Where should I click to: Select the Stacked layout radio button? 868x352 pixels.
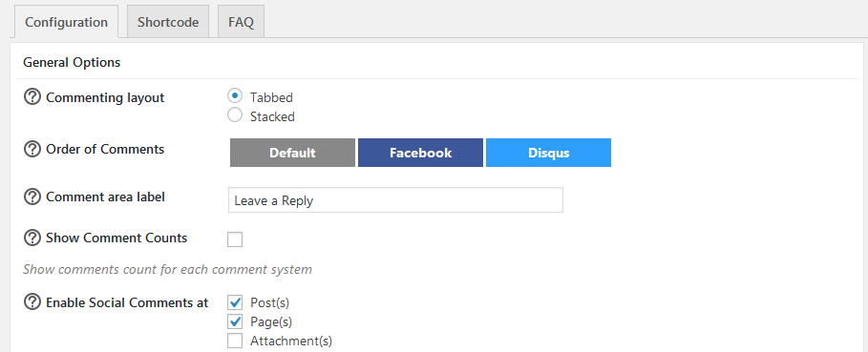coord(235,114)
